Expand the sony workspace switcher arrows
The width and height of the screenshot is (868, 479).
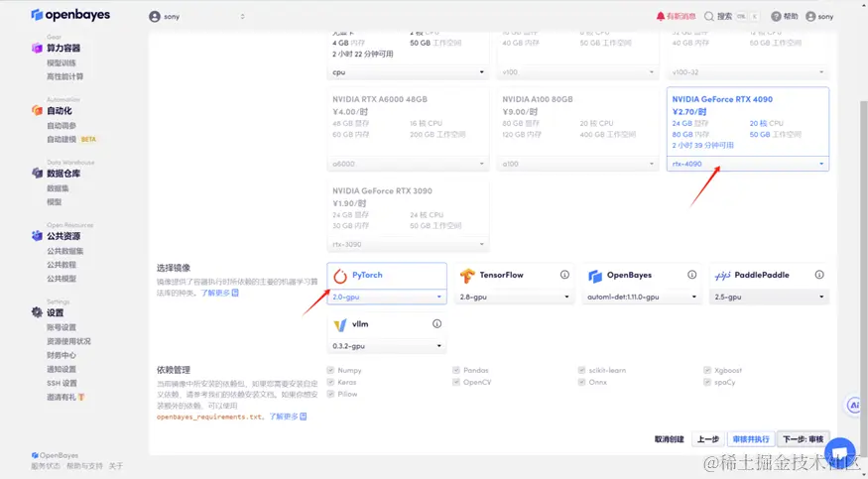pyautogui.click(x=242, y=17)
